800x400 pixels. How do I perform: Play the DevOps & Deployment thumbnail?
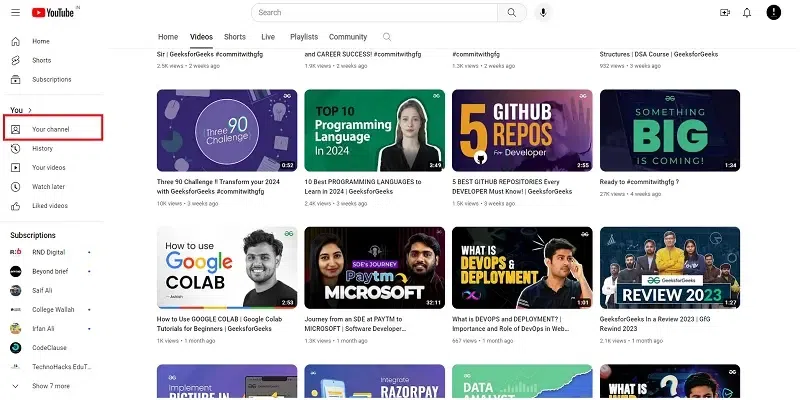[x=522, y=268]
